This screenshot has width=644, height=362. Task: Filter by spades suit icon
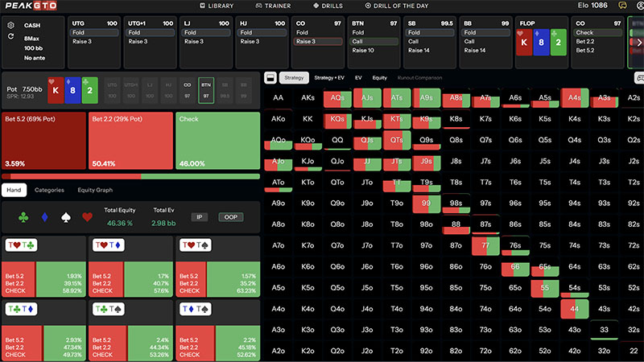64,216
